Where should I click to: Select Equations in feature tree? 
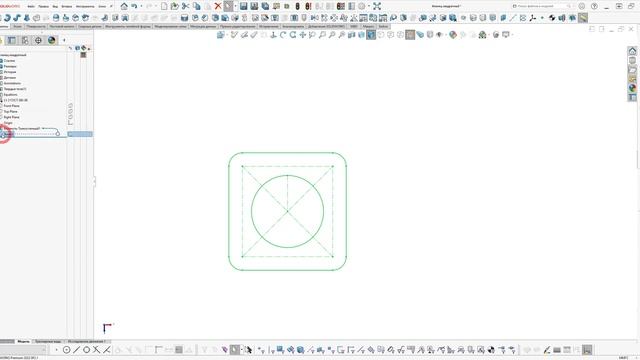pyautogui.click(x=11, y=94)
